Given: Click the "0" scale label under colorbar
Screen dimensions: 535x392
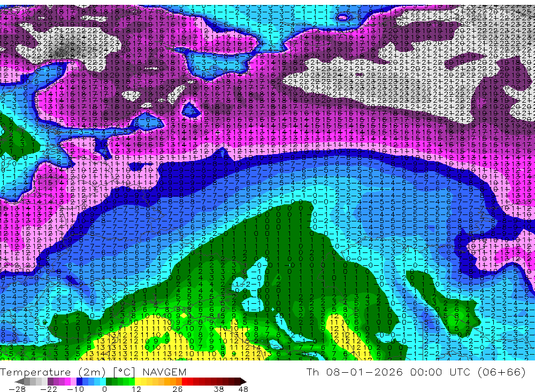Looking at the screenshot, I should tap(104, 389).
